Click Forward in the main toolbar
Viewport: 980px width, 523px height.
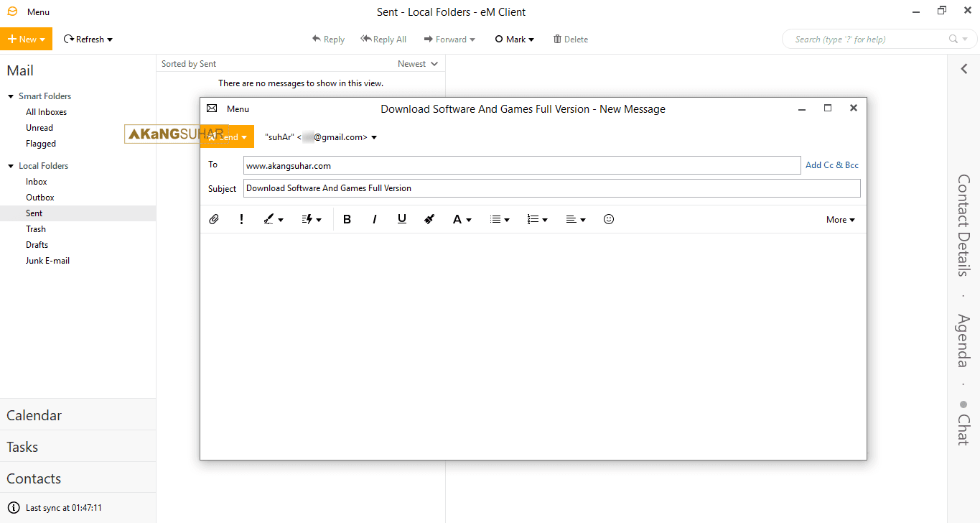(x=445, y=40)
